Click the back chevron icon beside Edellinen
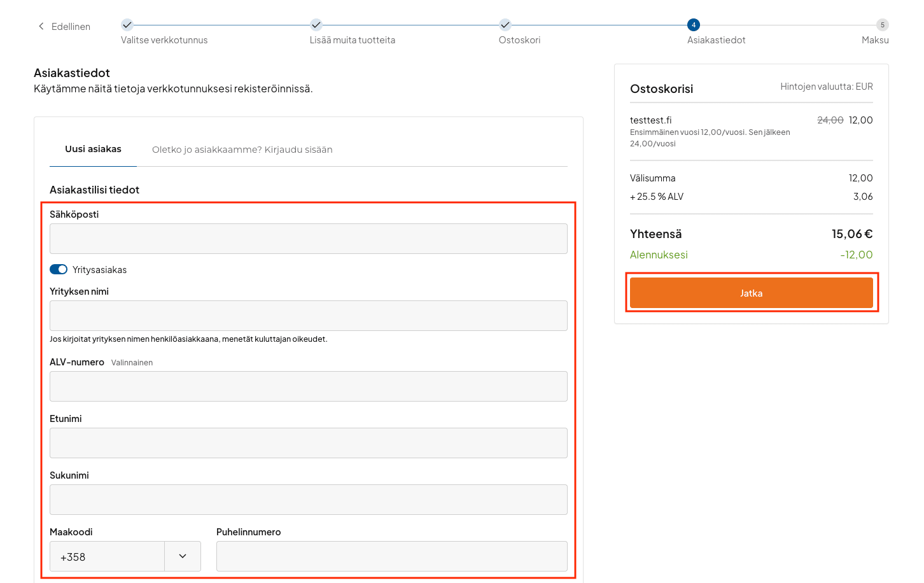 point(41,26)
